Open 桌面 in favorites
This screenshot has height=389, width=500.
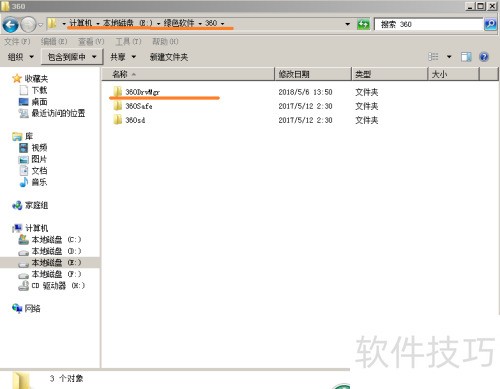coord(39,102)
